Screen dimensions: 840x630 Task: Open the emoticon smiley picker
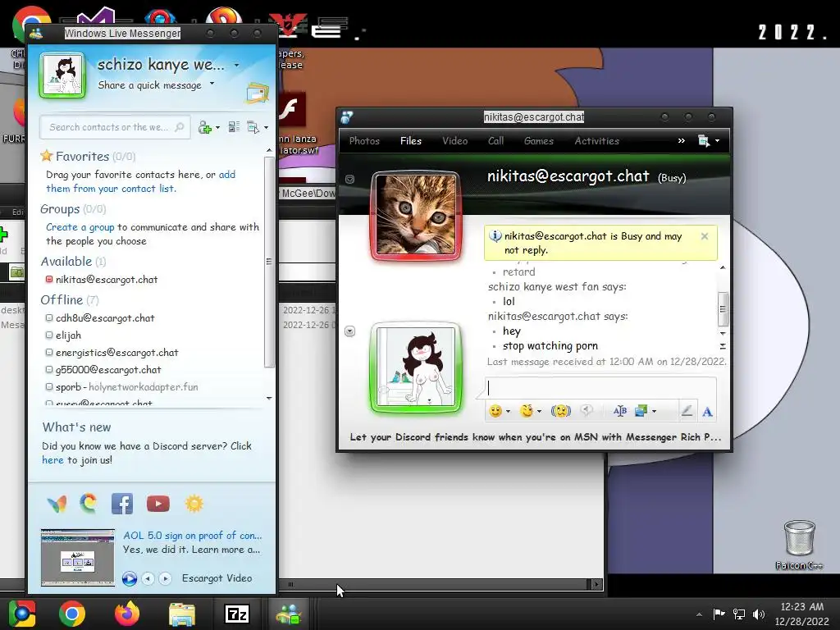click(495, 411)
